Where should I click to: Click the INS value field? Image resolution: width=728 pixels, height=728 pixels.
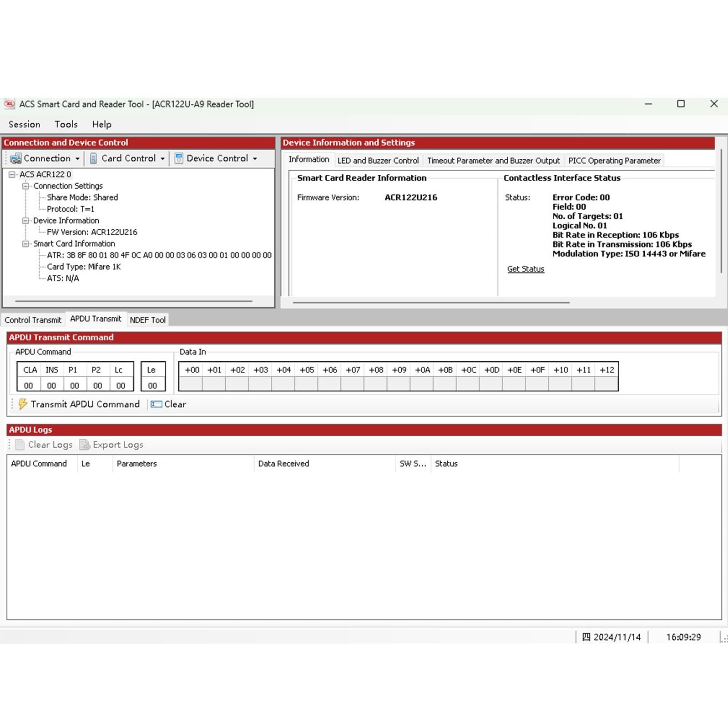51,385
